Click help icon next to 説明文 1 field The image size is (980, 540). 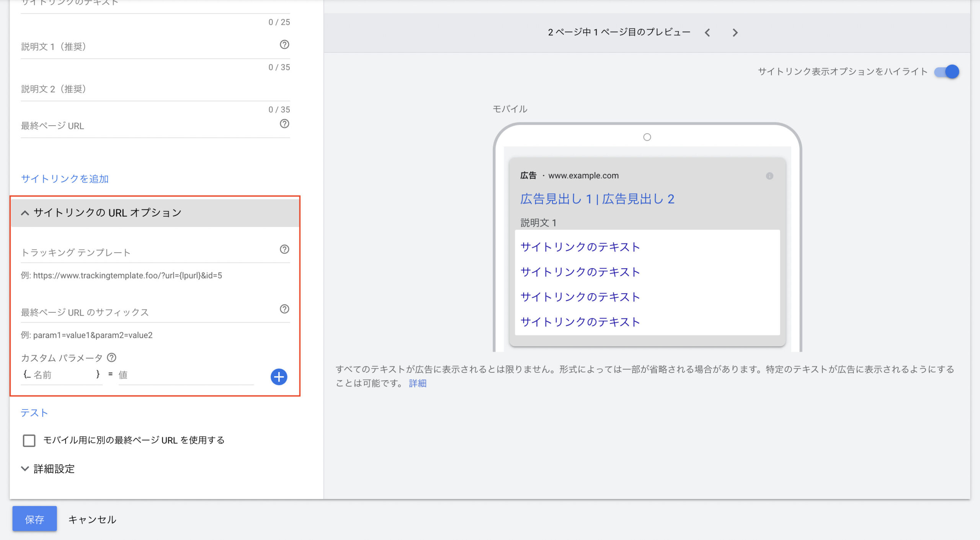point(284,45)
